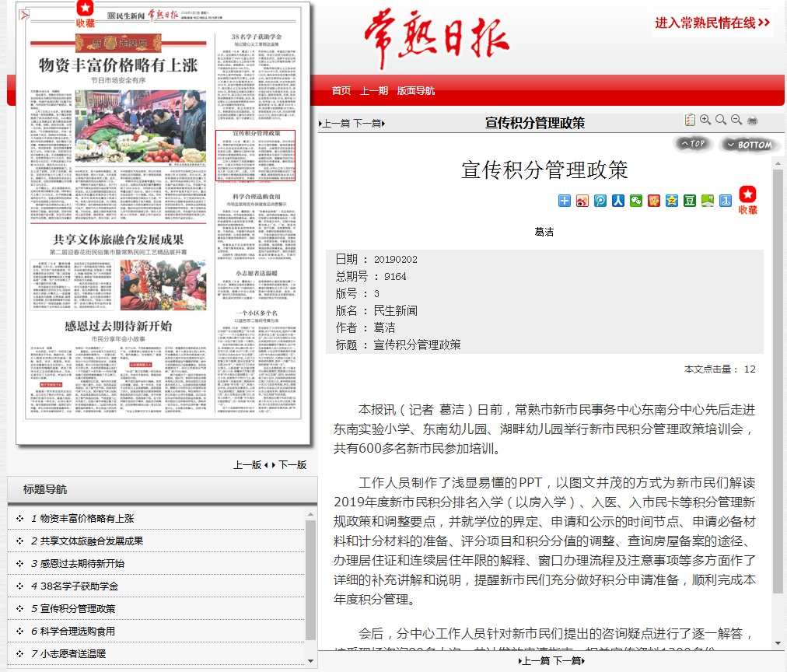
Task: Go to 首页 in the red navigation bar
Action: 341,91
